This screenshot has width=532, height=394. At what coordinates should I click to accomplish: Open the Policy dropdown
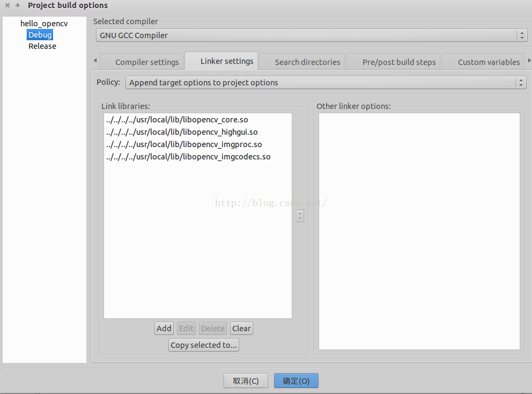coord(326,83)
